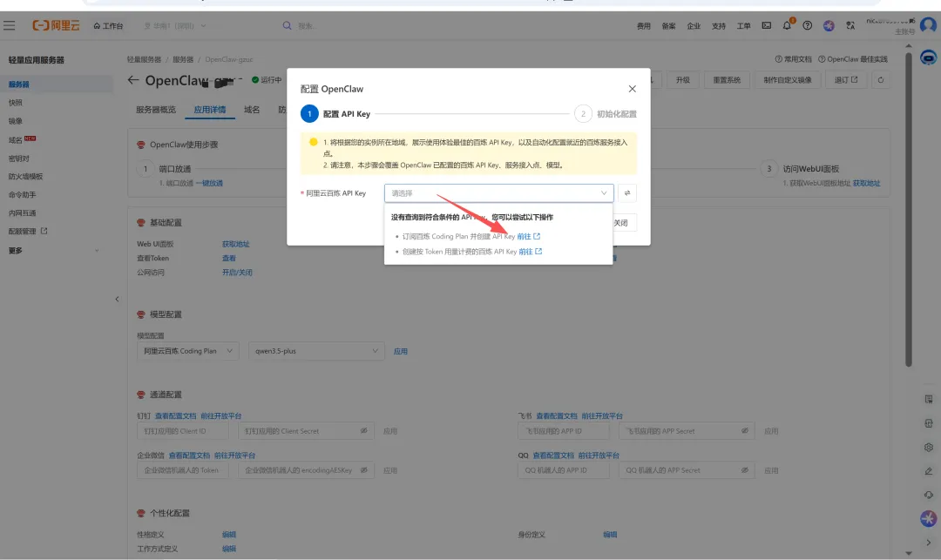Switch to the 域名 tab

[252, 110]
